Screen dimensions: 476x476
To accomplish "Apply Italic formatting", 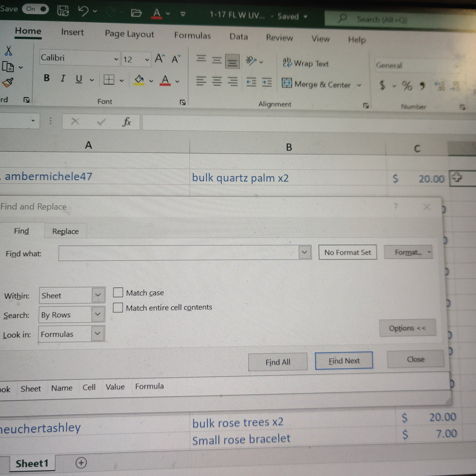I will [62, 78].
